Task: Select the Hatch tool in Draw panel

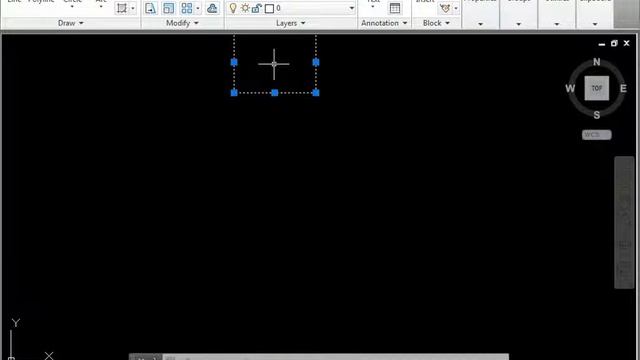Action: [x=122, y=8]
